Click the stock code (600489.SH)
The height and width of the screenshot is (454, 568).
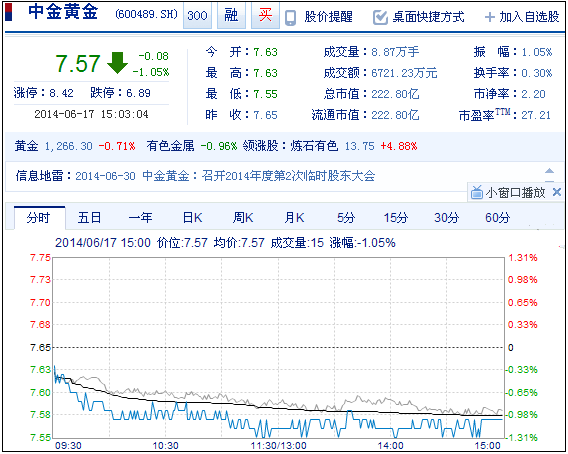[x=146, y=14]
